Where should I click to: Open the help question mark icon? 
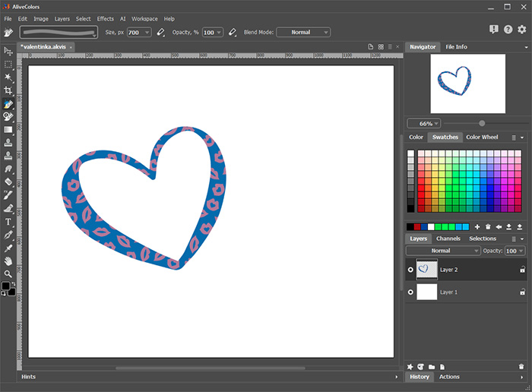coord(508,30)
